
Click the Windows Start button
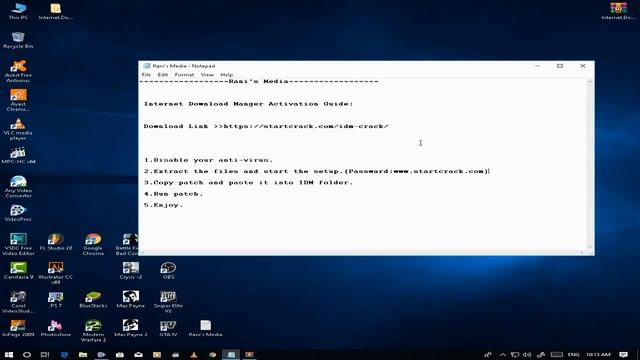[9, 355]
